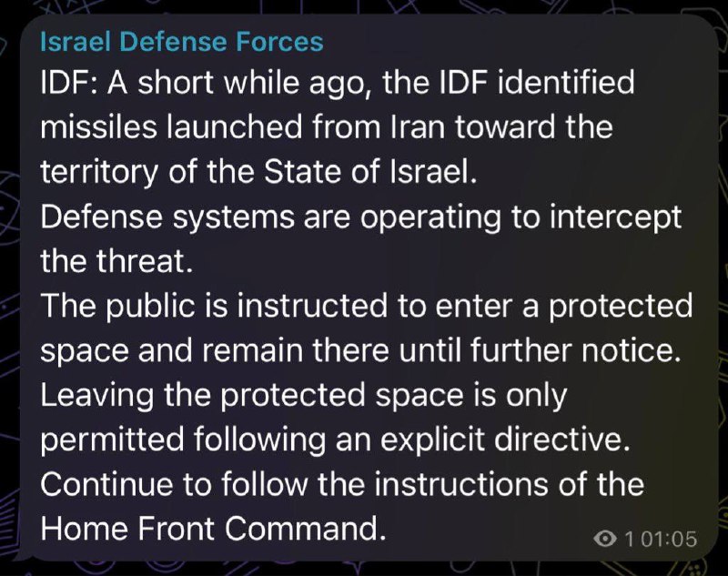
Task: Click the message bubble tail corner
Action: 17,556
